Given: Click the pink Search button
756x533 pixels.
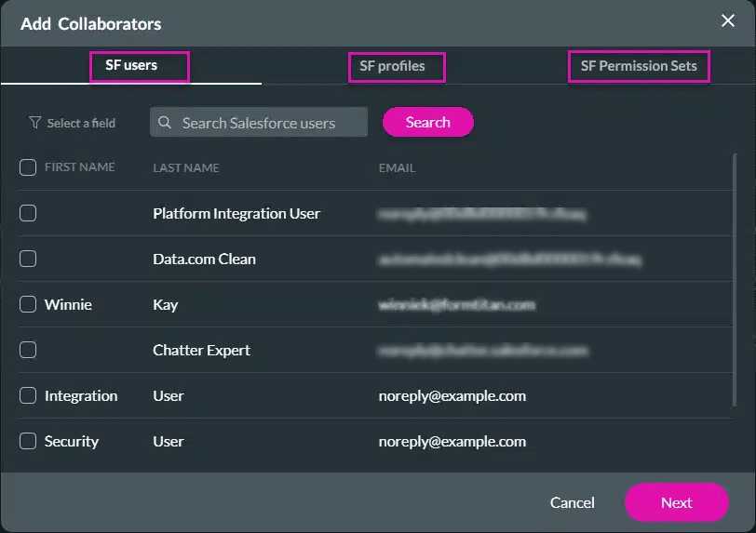Looking at the screenshot, I should click(427, 122).
